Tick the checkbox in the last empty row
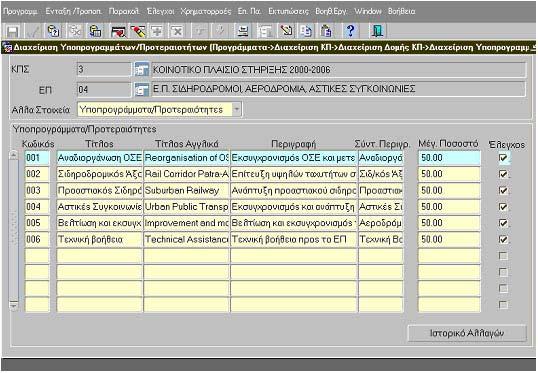Image resolution: width=538 pixels, height=373 pixels. [x=503, y=305]
